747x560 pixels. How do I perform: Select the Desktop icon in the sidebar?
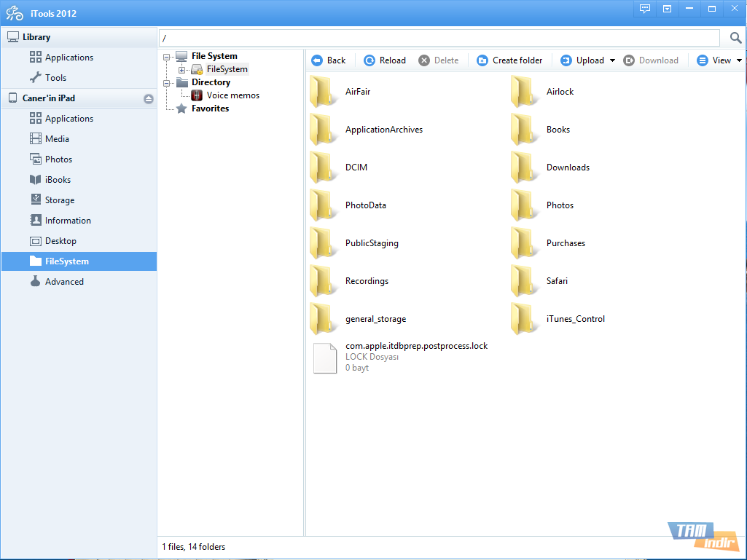pos(37,240)
